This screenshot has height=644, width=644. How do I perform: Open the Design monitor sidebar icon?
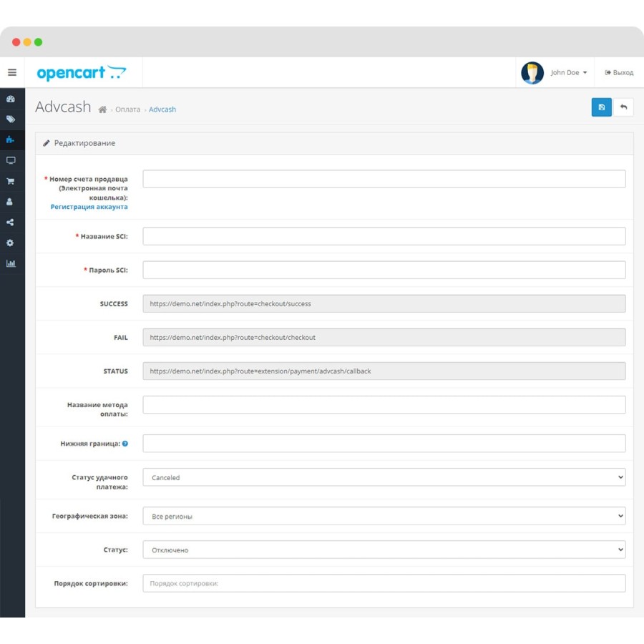coord(11,160)
